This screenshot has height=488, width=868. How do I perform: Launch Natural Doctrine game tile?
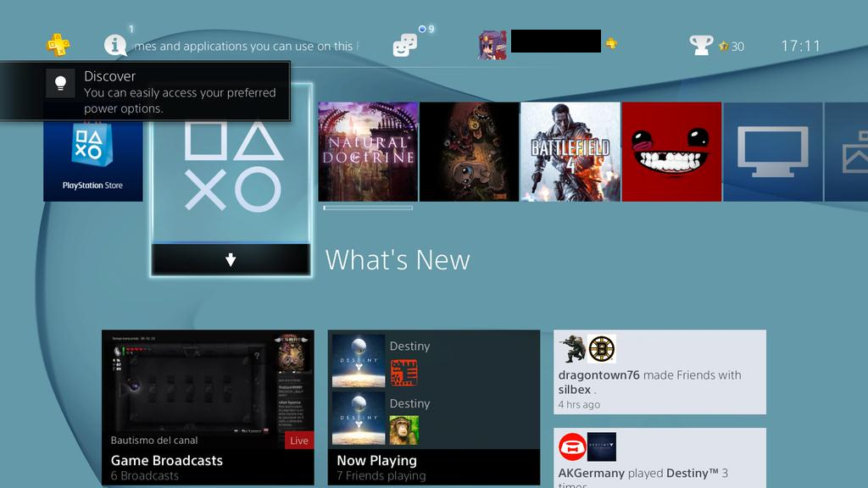[x=368, y=152]
